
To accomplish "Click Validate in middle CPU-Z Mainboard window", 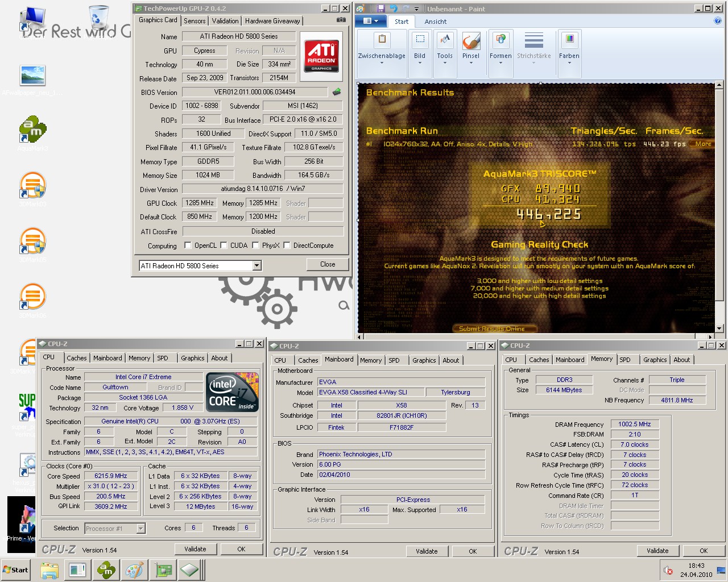I will (x=427, y=551).
